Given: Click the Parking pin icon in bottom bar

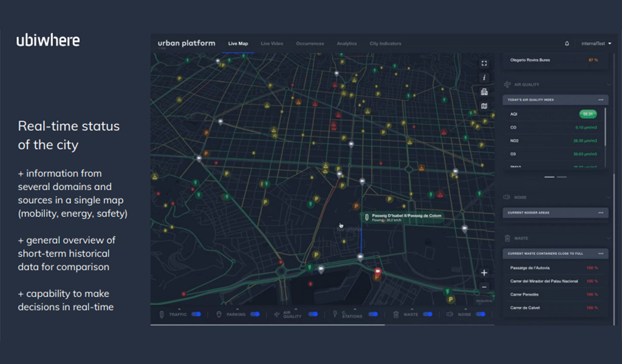Looking at the screenshot, I should coord(219,314).
